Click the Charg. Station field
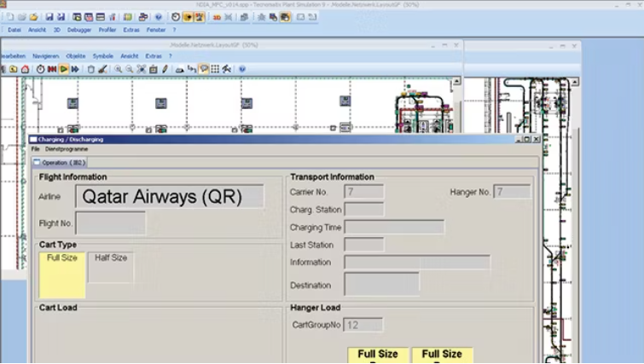 (364, 210)
